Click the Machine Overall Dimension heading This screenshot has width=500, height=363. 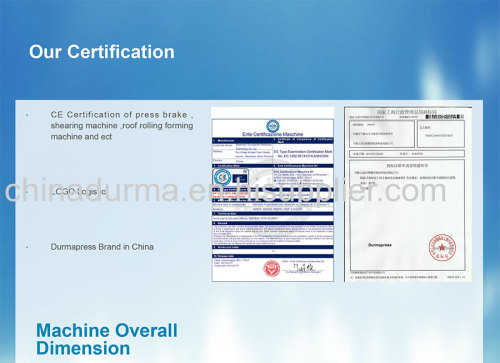pyautogui.click(x=107, y=339)
